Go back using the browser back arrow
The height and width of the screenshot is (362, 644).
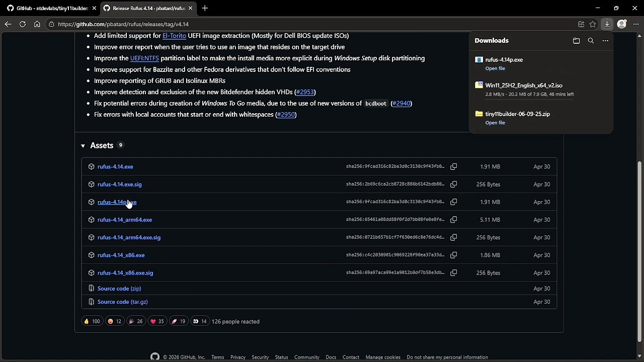coord(8,24)
